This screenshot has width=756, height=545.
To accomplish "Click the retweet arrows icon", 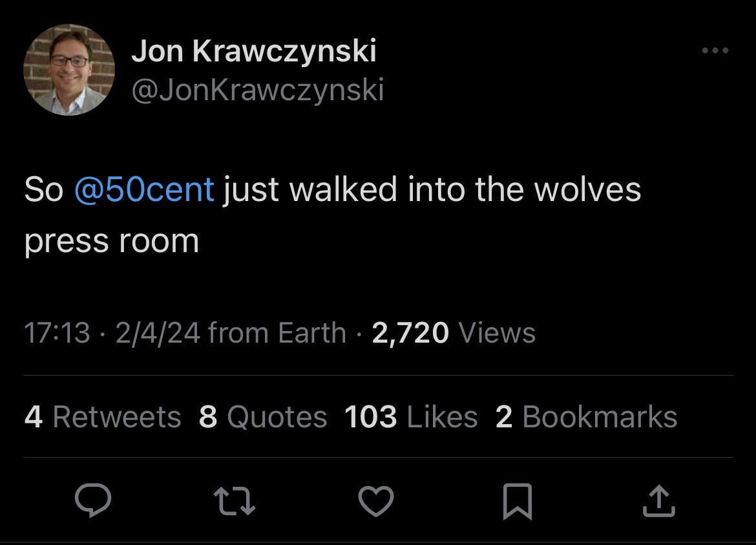I will (235, 501).
